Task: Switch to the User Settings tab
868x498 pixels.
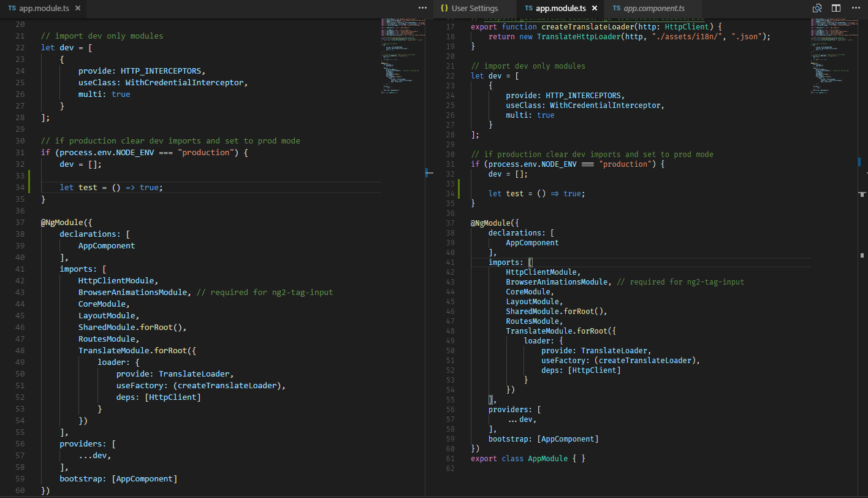Action: [478, 9]
